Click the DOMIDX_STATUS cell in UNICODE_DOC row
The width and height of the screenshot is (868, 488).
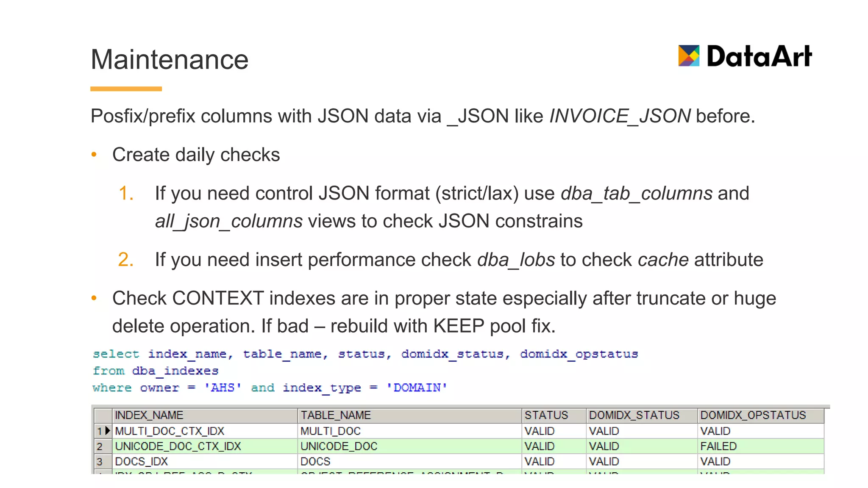click(642, 446)
